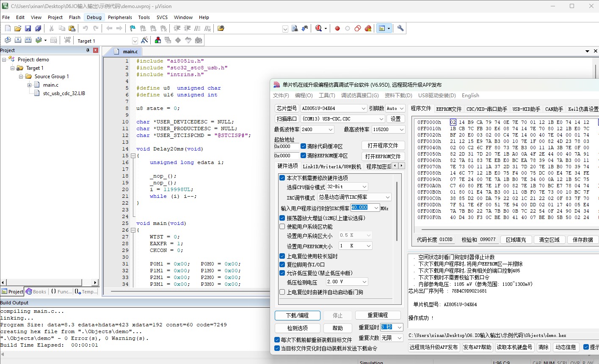
Task: Click the Save file toolbar icon
Action: coord(28,28)
